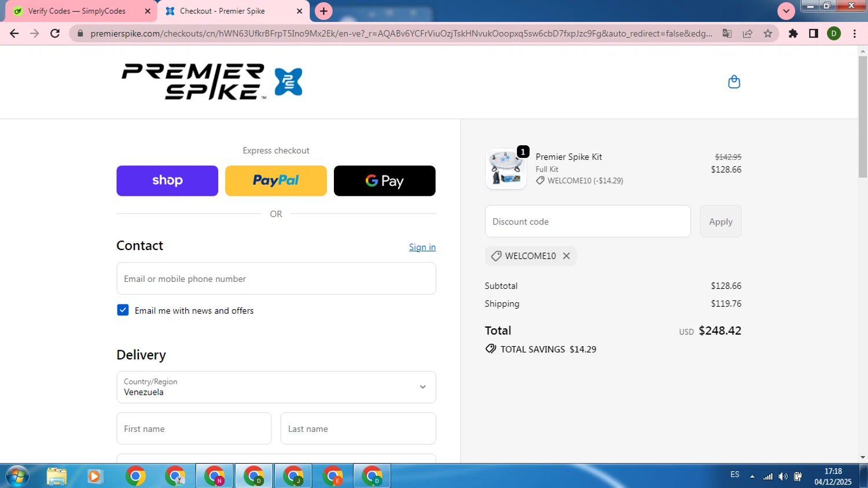Pay with the PayPal button
The width and height of the screenshot is (868, 488).
click(276, 181)
